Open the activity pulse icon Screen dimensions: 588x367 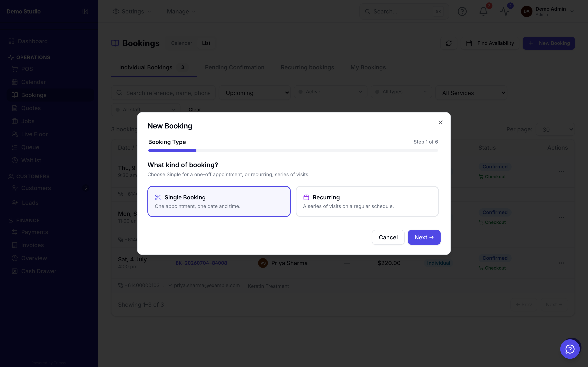(x=505, y=11)
